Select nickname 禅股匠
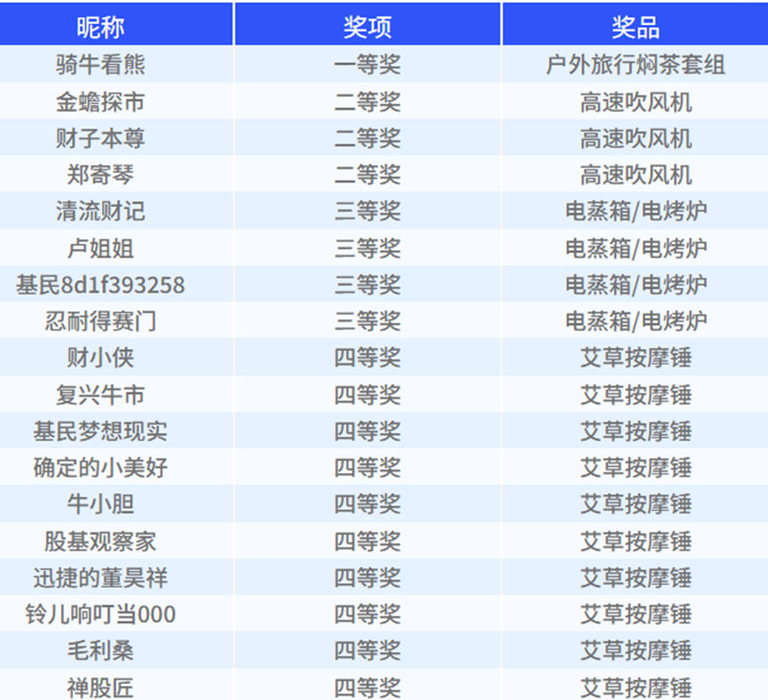Image resolution: width=768 pixels, height=700 pixels. (x=100, y=688)
